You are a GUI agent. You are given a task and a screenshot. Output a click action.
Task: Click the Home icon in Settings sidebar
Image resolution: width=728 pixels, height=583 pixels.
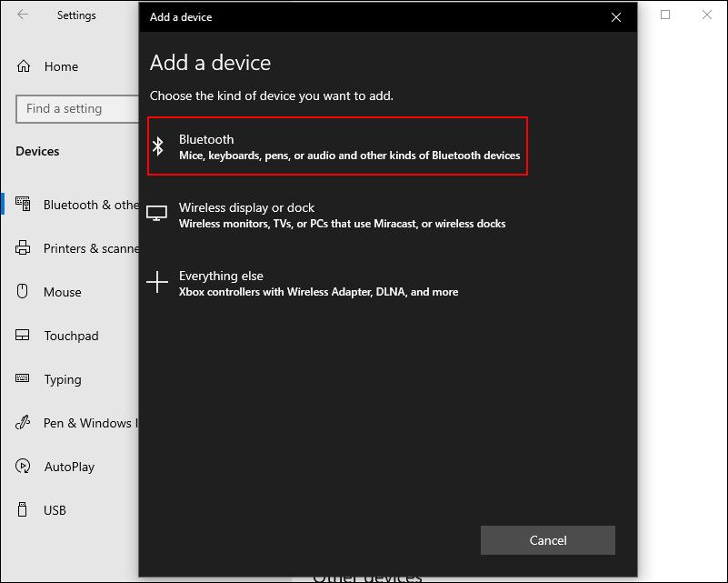(x=24, y=66)
